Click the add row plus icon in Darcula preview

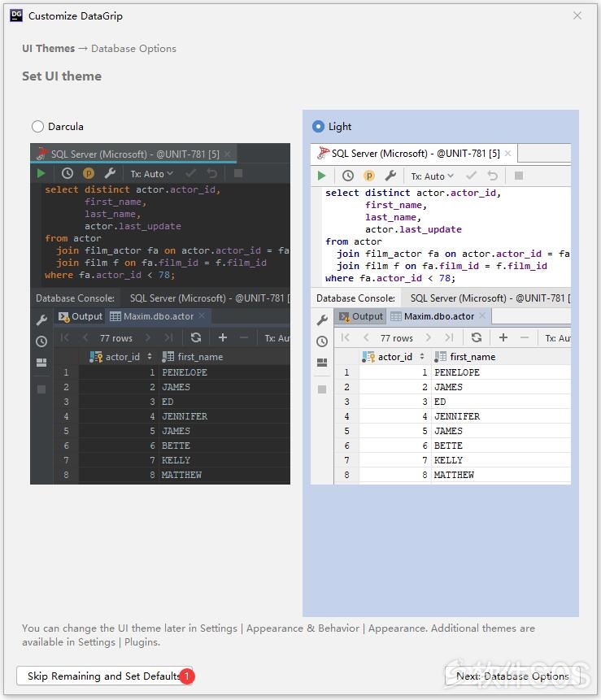[223, 337]
